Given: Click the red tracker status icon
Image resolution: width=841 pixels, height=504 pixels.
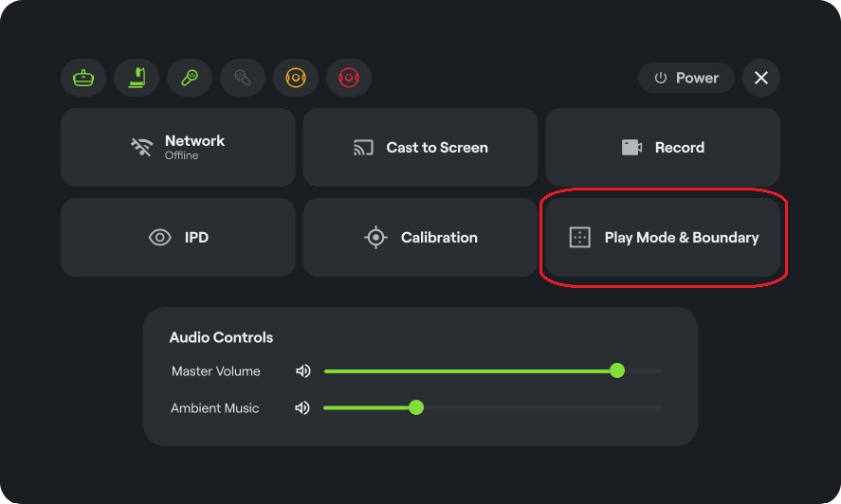Looking at the screenshot, I should pyautogui.click(x=349, y=78).
